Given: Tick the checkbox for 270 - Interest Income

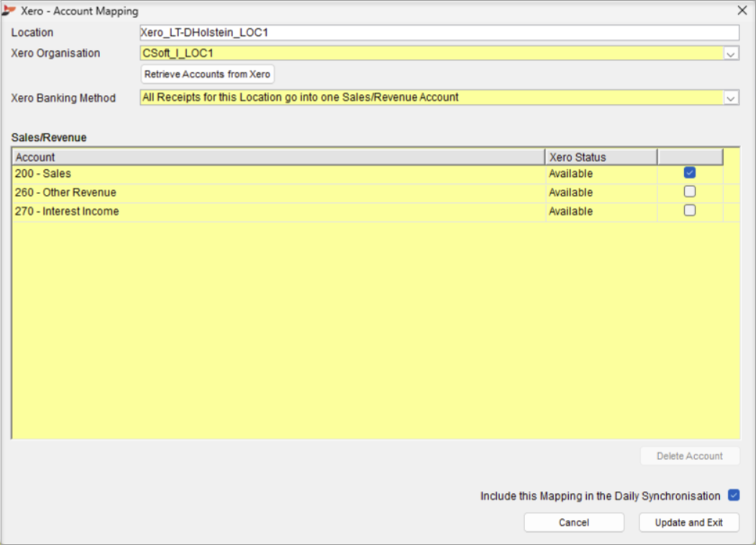Looking at the screenshot, I should 690,210.
